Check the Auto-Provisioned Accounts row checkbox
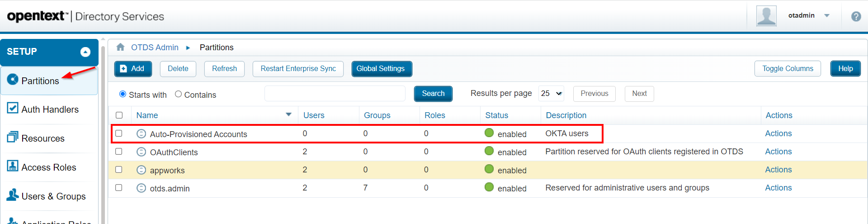This screenshot has height=224, width=868. [119, 133]
